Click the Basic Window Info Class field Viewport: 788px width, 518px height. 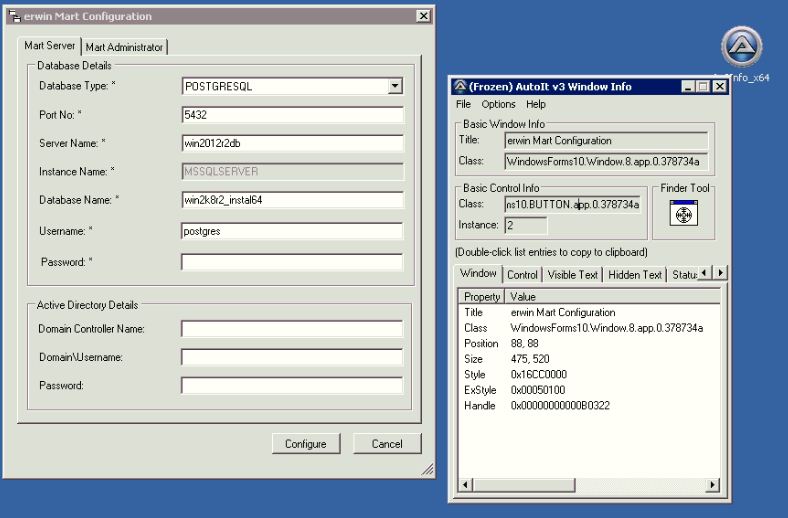tap(606, 161)
